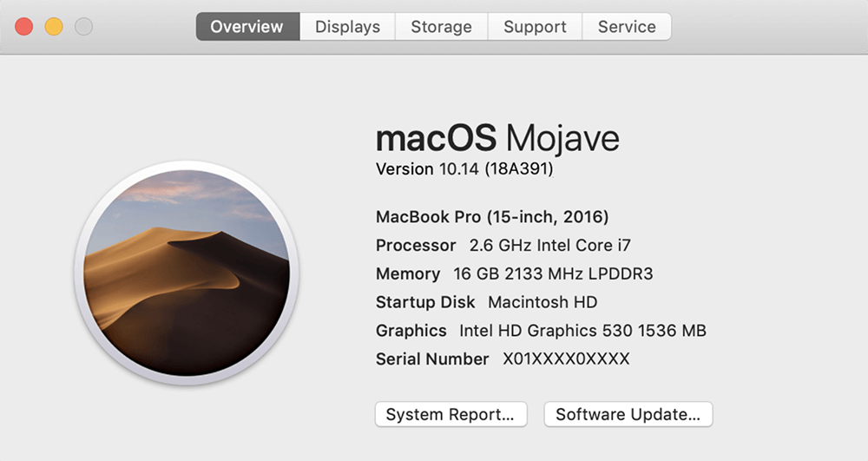Screen dimensions: 868x461
Task: Go to the Service tab
Action: click(627, 27)
